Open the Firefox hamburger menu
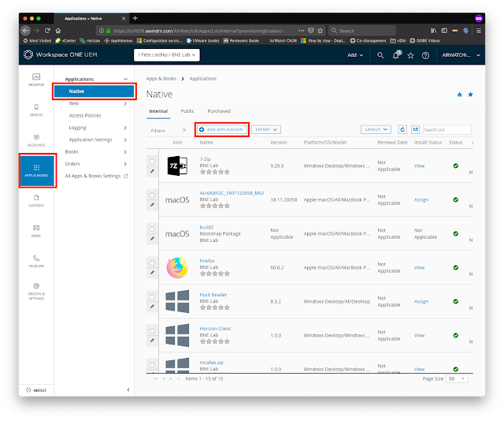This screenshot has height=421, width=504. (x=479, y=31)
